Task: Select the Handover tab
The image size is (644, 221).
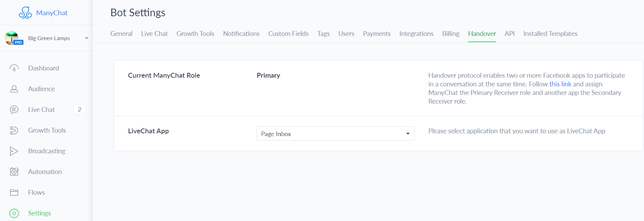Action: pyautogui.click(x=482, y=34)
